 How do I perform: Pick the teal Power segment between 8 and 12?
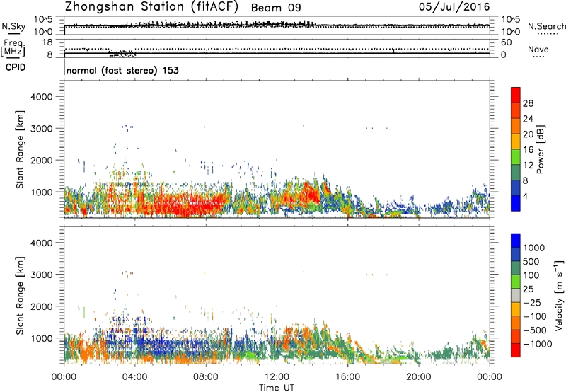pyautogui.click(x=516, y=173)
